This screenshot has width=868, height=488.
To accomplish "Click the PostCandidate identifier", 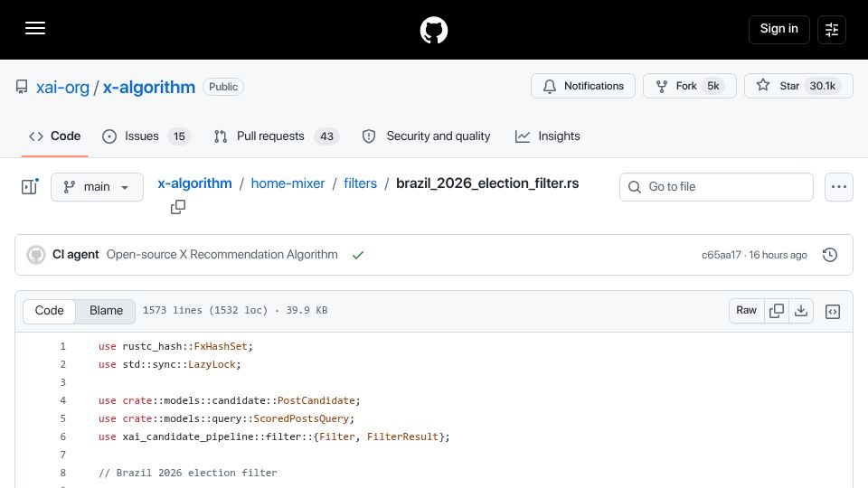I will pyautogui.click(x=316, y=400).
